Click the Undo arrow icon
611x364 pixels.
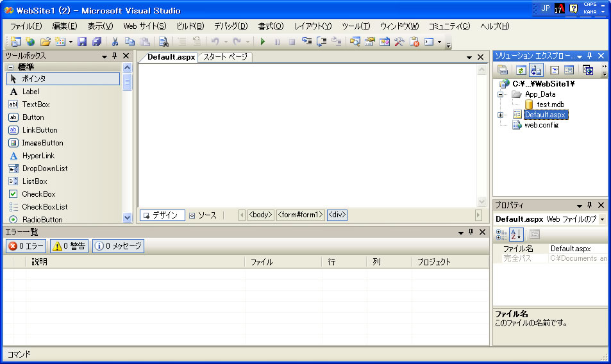click(215, 41)
